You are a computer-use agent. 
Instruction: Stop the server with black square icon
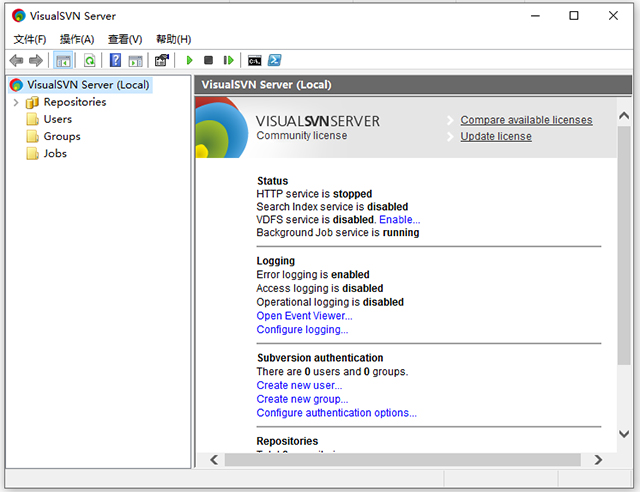click(x=208, y=61)
